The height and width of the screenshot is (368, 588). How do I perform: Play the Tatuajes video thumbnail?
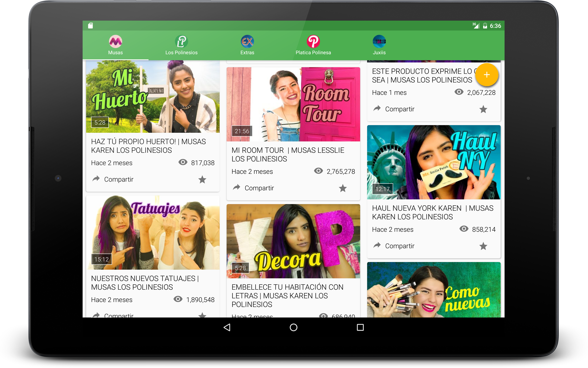pyautogui.click(x=153, y=232)
